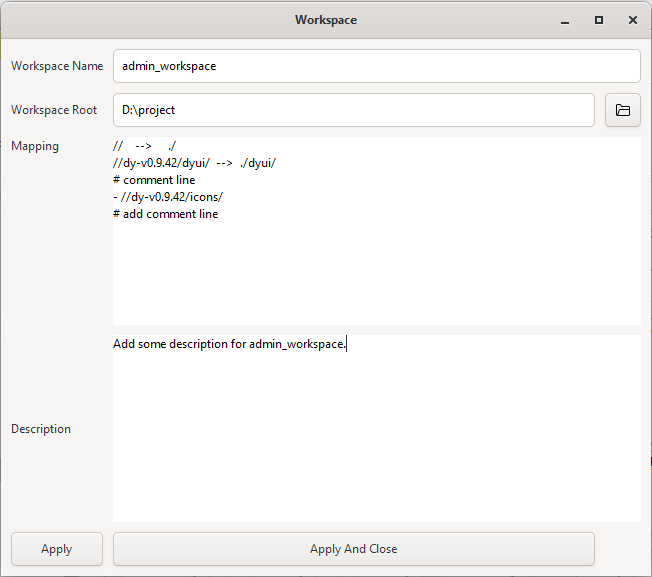Click the '# add comment line' text
The width and height of the screenshot is (652, 577).
pos(165,214)
